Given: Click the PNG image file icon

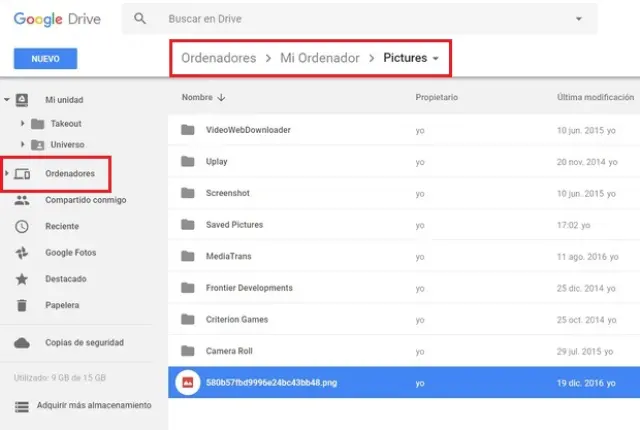Looking at the screenshot, I should (186, 382).
